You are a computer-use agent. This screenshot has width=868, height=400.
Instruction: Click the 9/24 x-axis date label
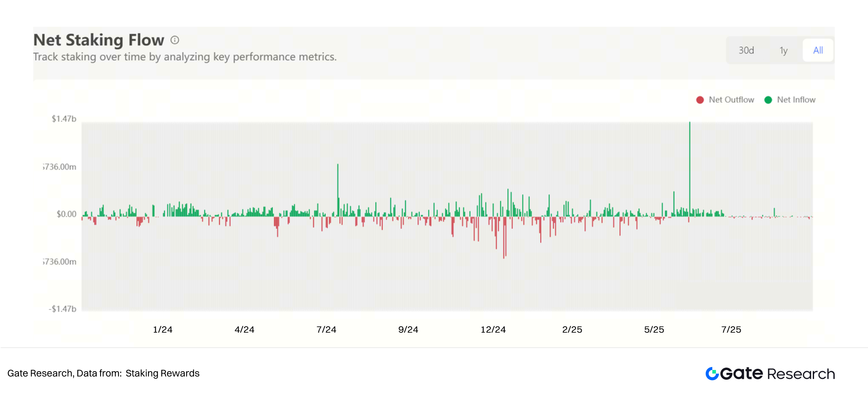pos(408,329)
